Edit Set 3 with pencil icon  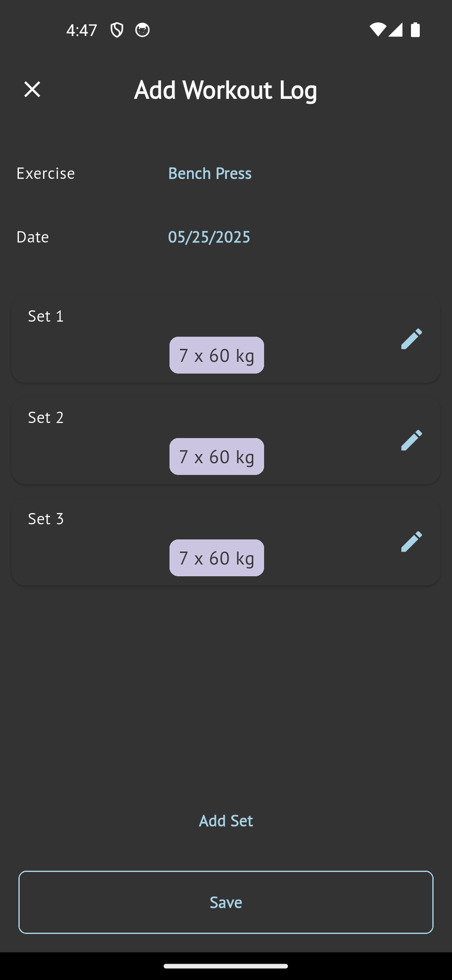(x=411, y=542)
